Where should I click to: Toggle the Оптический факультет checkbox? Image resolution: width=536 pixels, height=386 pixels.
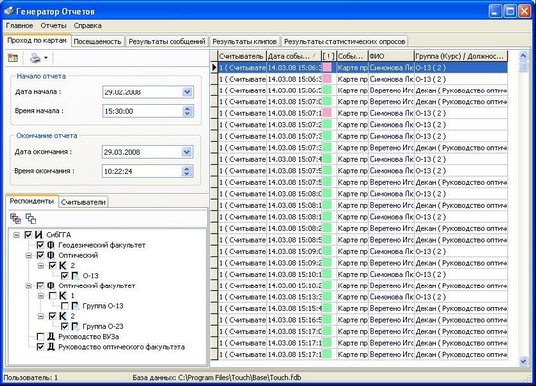(40, 285)
